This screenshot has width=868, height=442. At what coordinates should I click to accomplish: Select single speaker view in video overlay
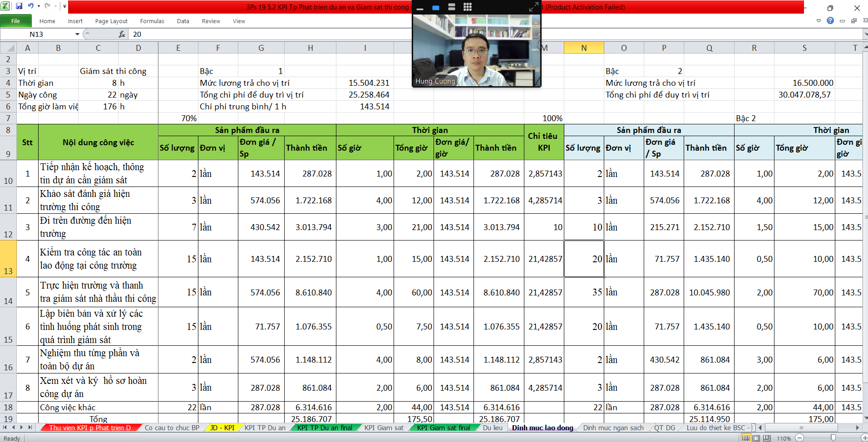click(x=436, y=8)
